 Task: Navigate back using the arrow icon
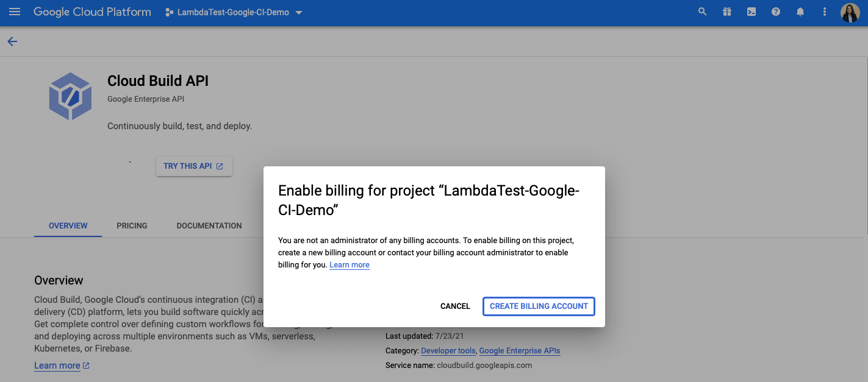(12, 41)
